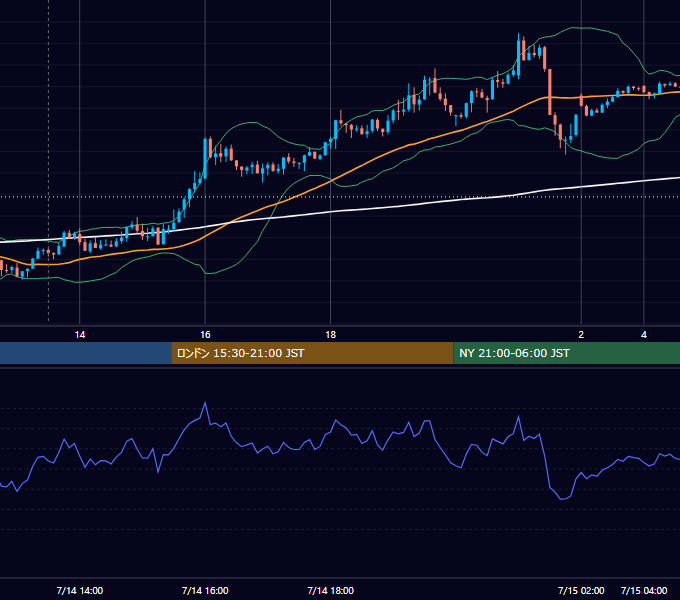This screenshot has width=680, height=600.
Task: Click the indicator line's highest peak near 16:00
Action: (x=205, y=403)
